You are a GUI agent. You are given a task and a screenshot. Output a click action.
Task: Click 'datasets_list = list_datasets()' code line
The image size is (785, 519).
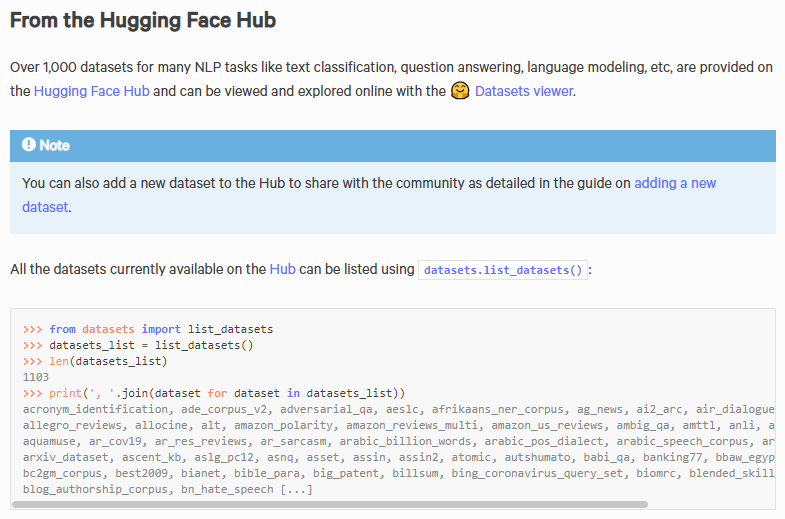pos(138,345)
